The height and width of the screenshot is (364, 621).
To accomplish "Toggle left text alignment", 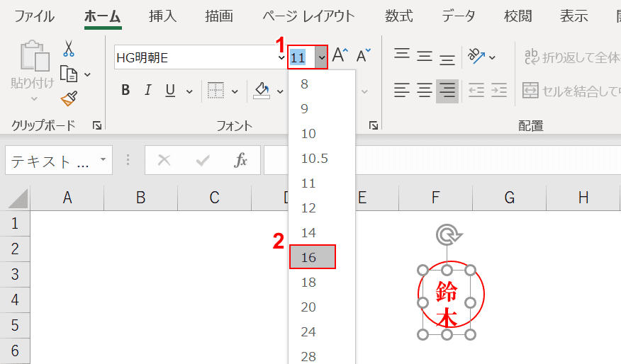I will point(401,91).
